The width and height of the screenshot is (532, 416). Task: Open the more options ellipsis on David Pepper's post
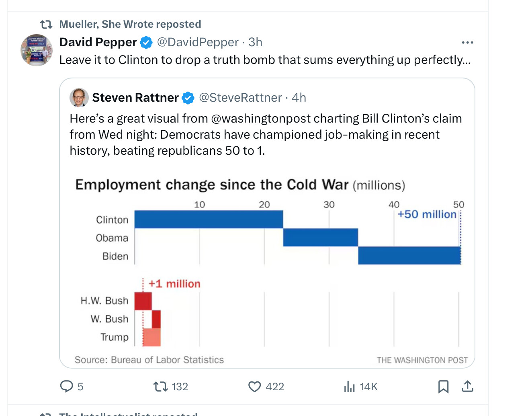tap(467, 42)
